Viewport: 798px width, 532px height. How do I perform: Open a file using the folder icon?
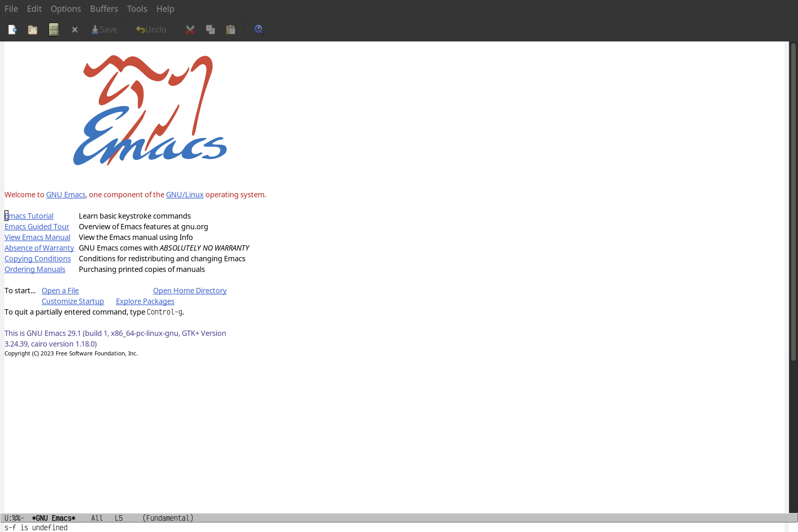tap(33, 29)
